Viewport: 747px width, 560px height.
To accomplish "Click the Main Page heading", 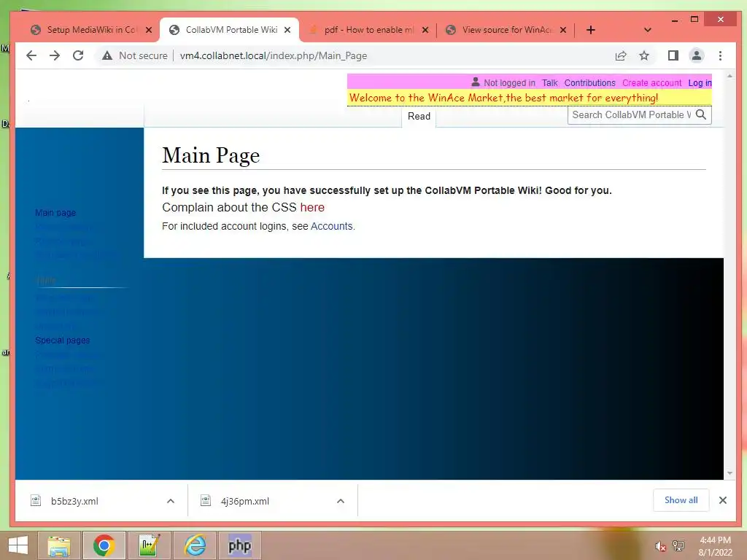I will point(211,155).
